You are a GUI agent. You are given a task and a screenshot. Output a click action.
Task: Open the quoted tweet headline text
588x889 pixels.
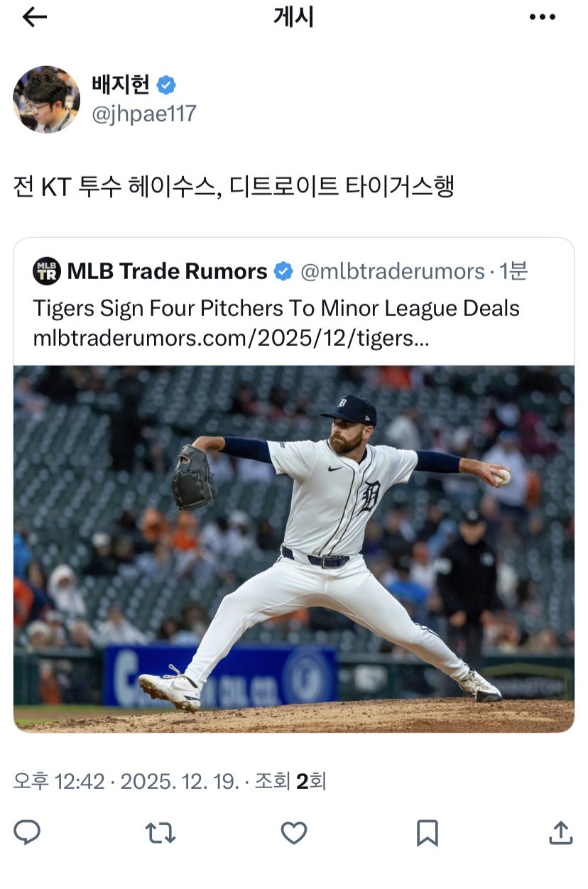click(x=276, y=308)
